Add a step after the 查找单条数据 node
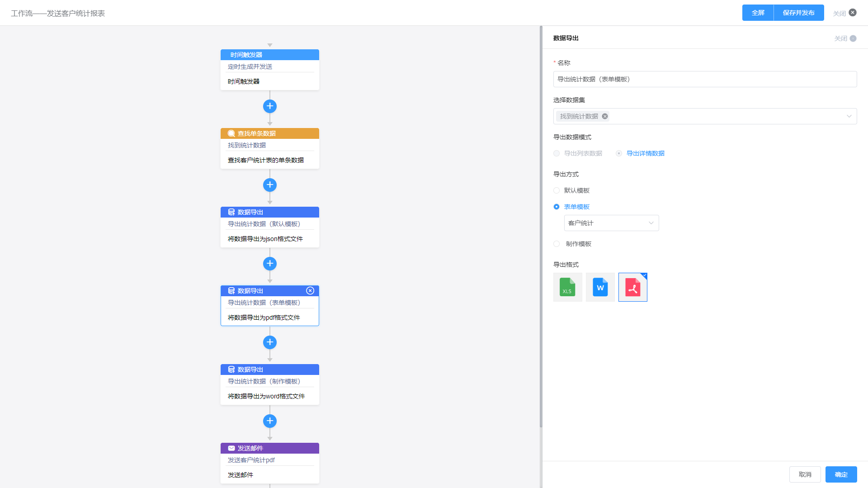Screen dimensions: 868x488 (270, 185)
